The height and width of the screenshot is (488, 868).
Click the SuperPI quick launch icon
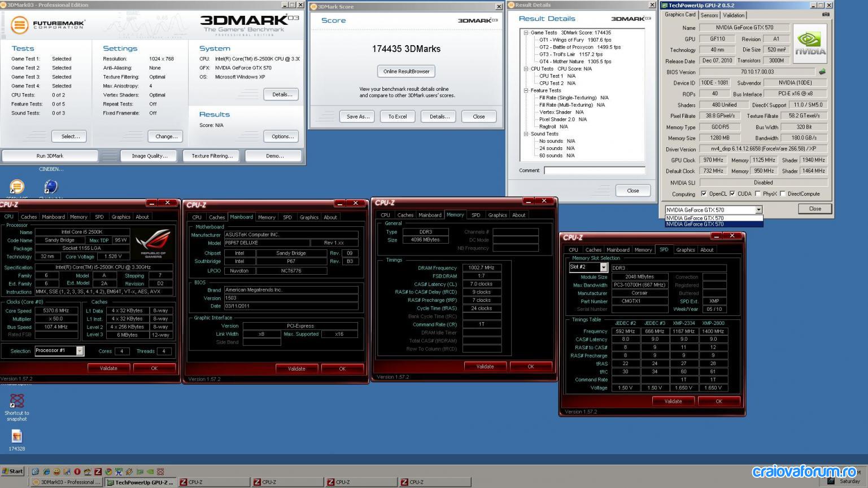point(119,472)
